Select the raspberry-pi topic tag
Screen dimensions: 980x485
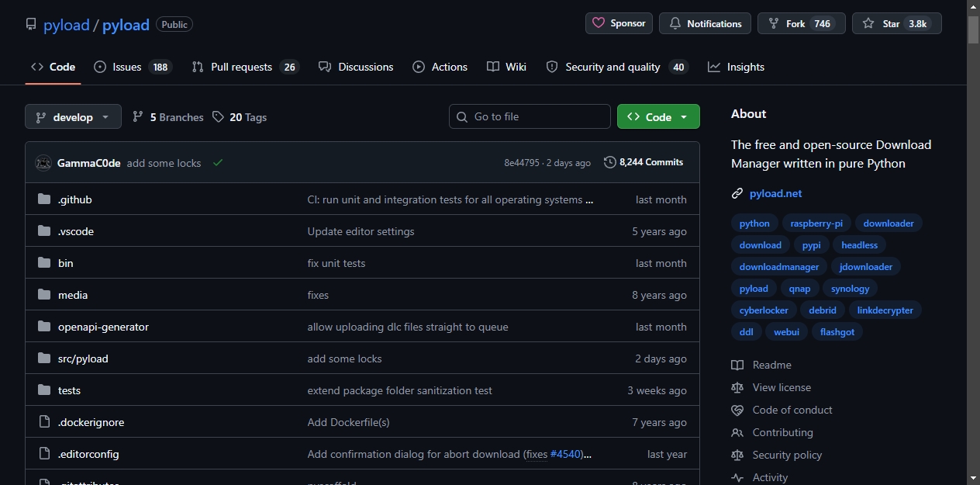[x=816, y=223]
